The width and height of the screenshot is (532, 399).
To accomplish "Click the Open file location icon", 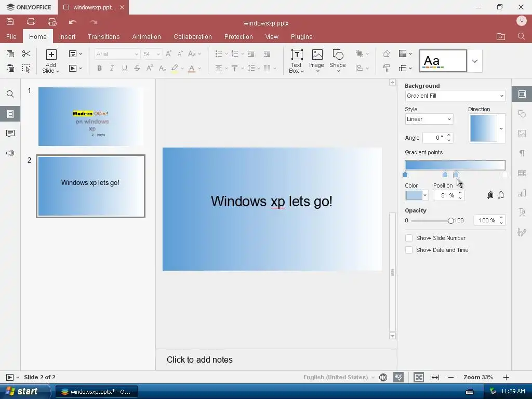I will tap(501, 37).
